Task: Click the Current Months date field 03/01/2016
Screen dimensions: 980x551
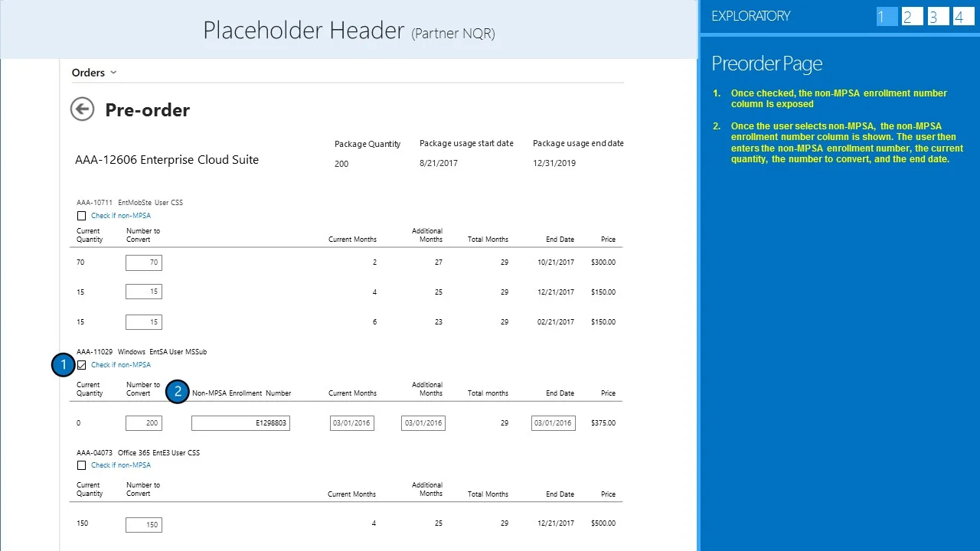Action: [x=352, y=423]
